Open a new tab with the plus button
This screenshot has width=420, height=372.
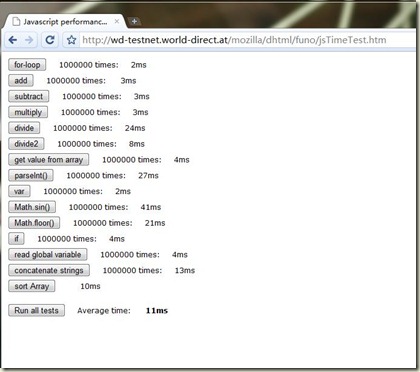coord(134,22)
